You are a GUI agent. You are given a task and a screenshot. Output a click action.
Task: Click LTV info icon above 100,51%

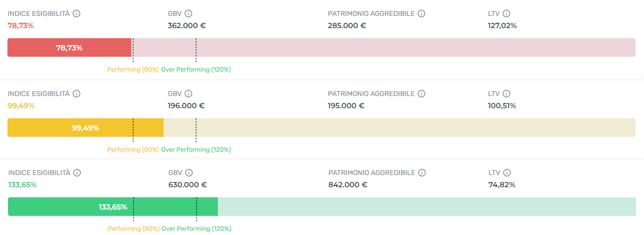(506, 94)
